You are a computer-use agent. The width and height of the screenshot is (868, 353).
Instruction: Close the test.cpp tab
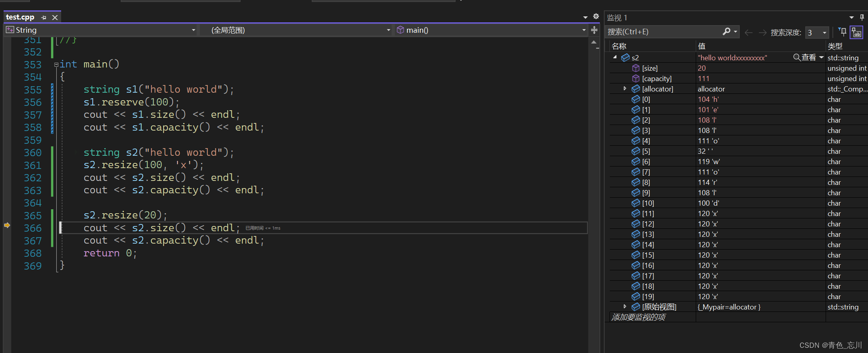point(55,18)
